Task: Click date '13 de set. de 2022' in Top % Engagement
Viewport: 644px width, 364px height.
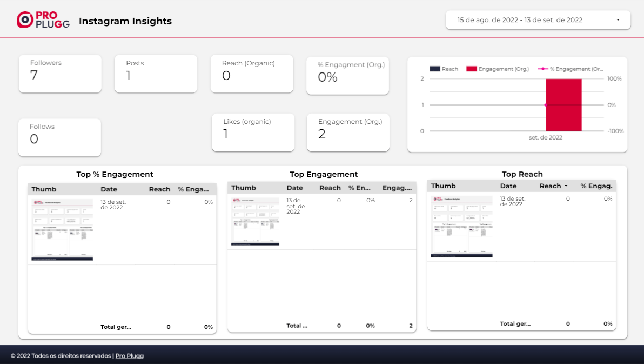Action: pyautogui.click(x=113, y=204)
